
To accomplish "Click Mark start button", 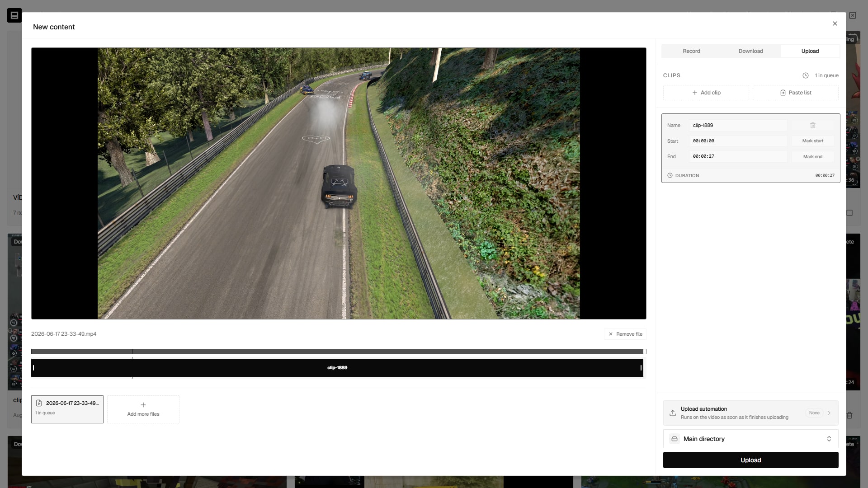I will pyautogui.click(x=812, y=141).
